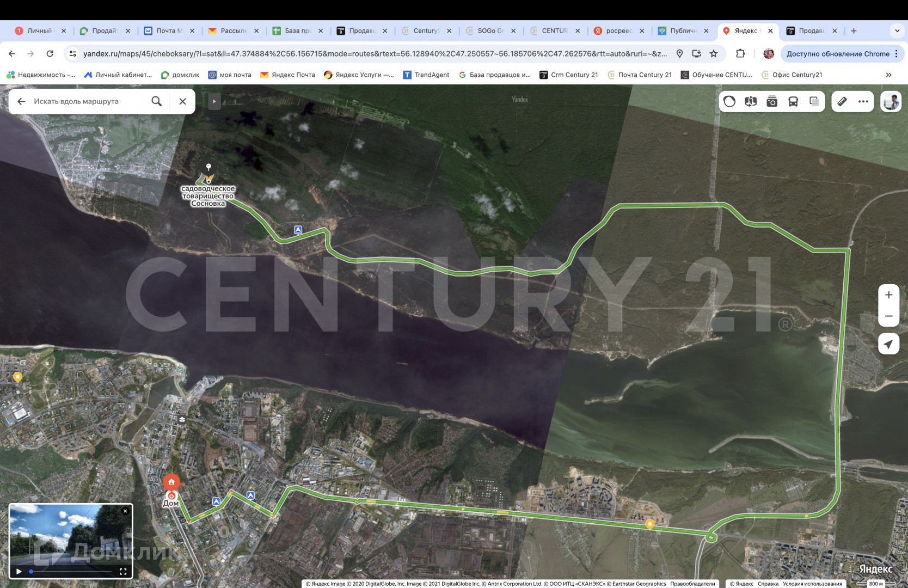908x588 pixels.
Task: Open the 'Офис Century21' bookmark
Action: click(x=792, y=75)
